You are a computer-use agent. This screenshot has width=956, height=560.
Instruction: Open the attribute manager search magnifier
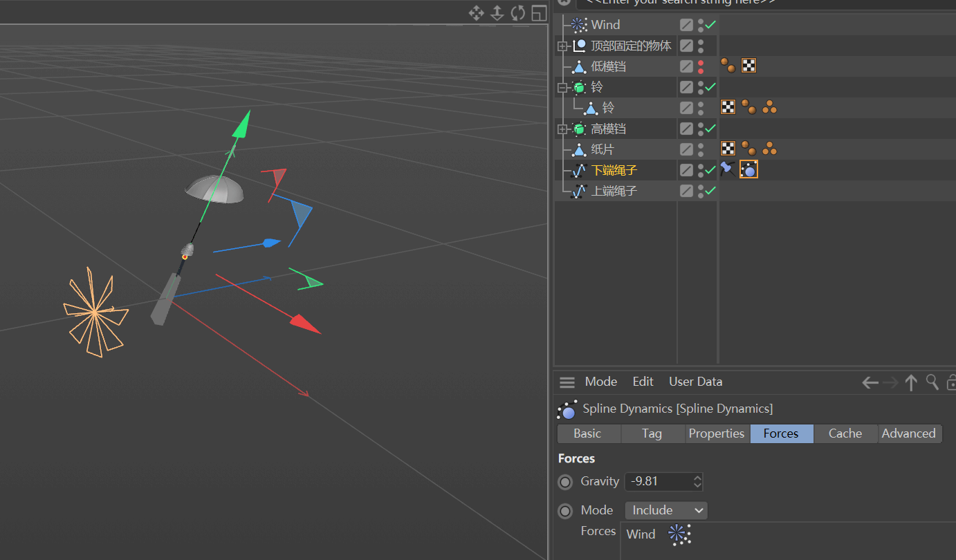932,382
